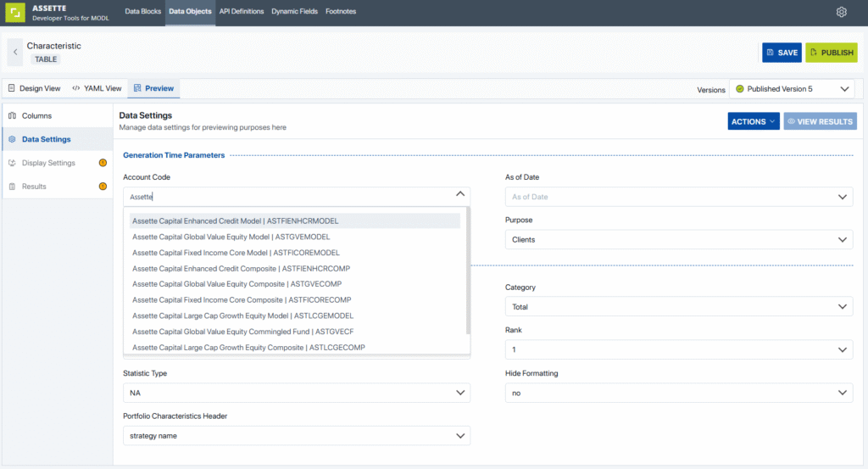Expand the Actions dropdown button
Image resolution: width=868 pixels, height=469 pixels.
(x=753, y=121)
